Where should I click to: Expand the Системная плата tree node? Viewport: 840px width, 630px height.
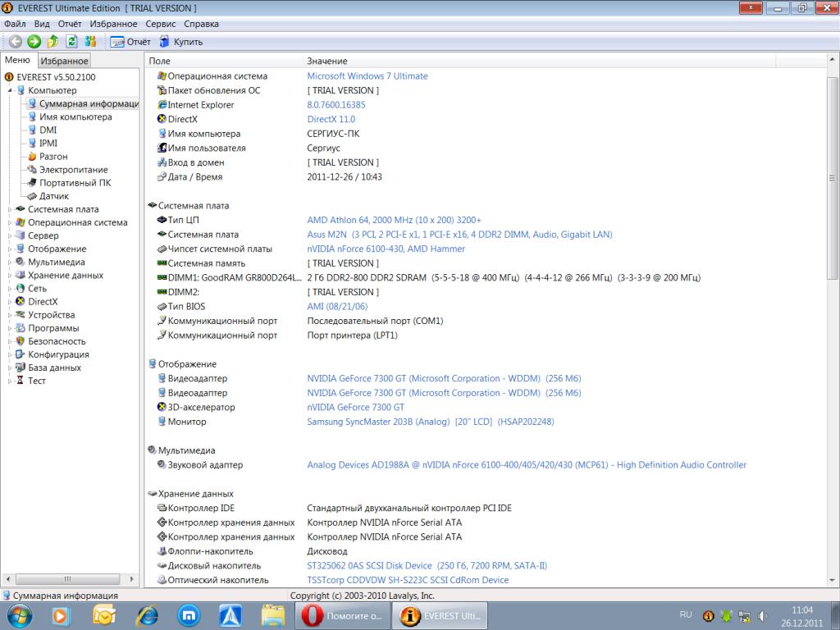(10, 209)
